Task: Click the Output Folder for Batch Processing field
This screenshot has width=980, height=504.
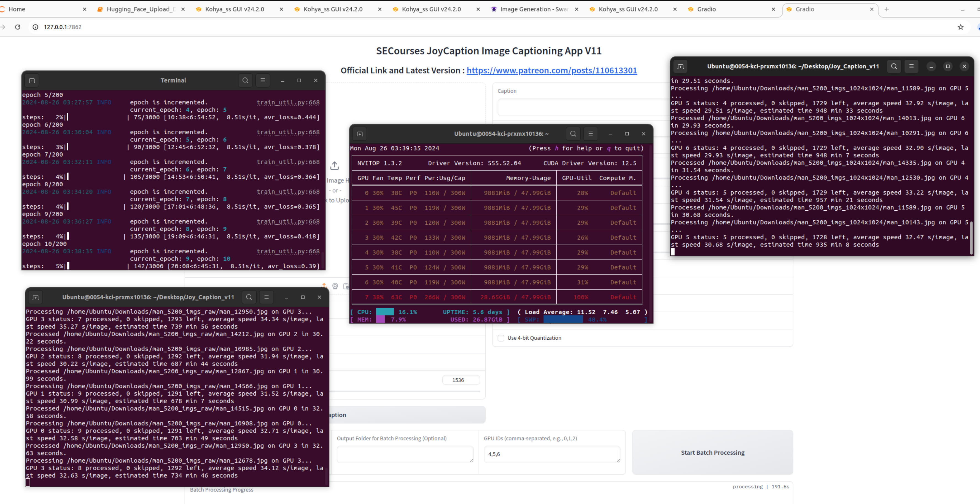Action: [405, 454]
